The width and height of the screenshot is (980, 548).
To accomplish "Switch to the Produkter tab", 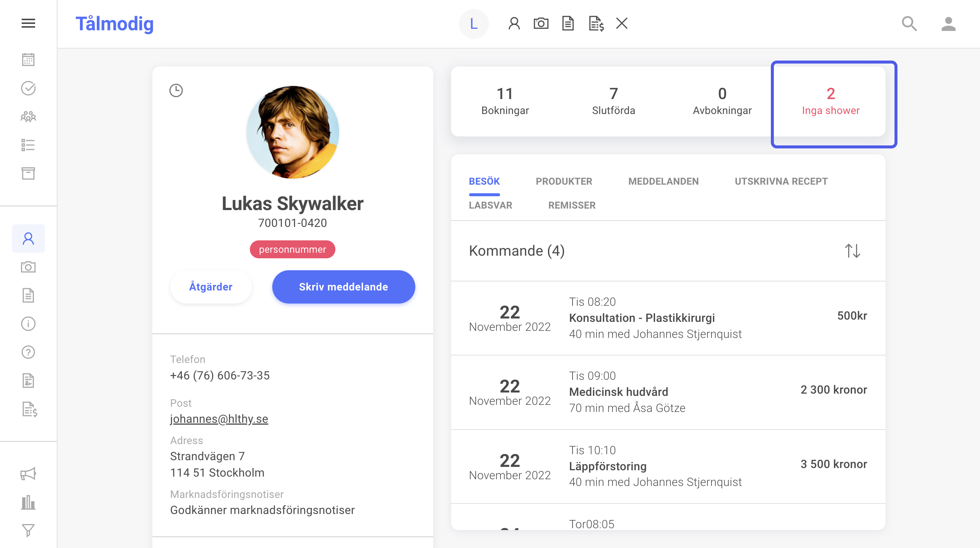I will coord(564,182).
